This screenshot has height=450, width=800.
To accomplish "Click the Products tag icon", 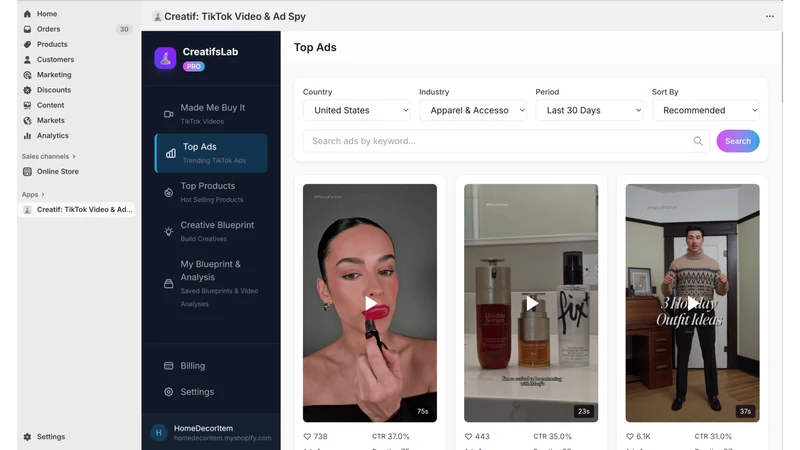I will 27,44.
